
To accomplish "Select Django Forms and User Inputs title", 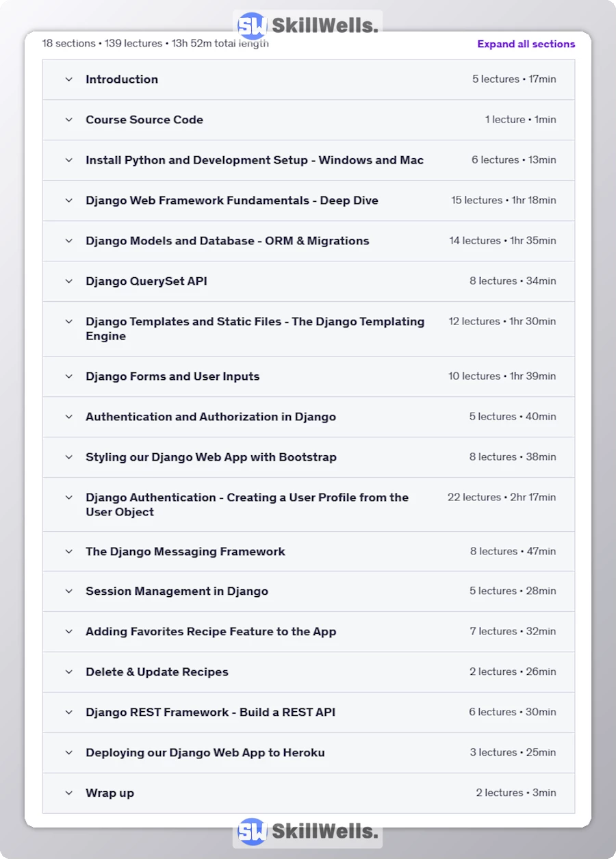I will coord(172,376).
